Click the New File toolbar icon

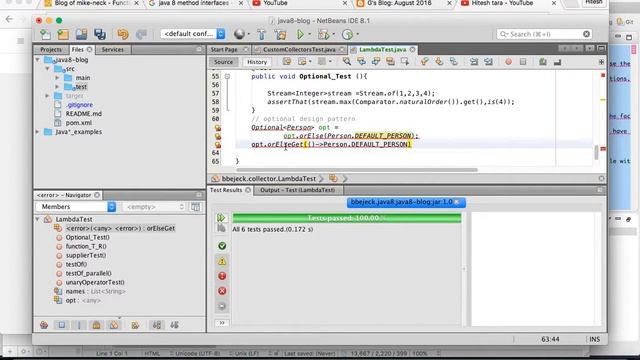click(45, 35)
